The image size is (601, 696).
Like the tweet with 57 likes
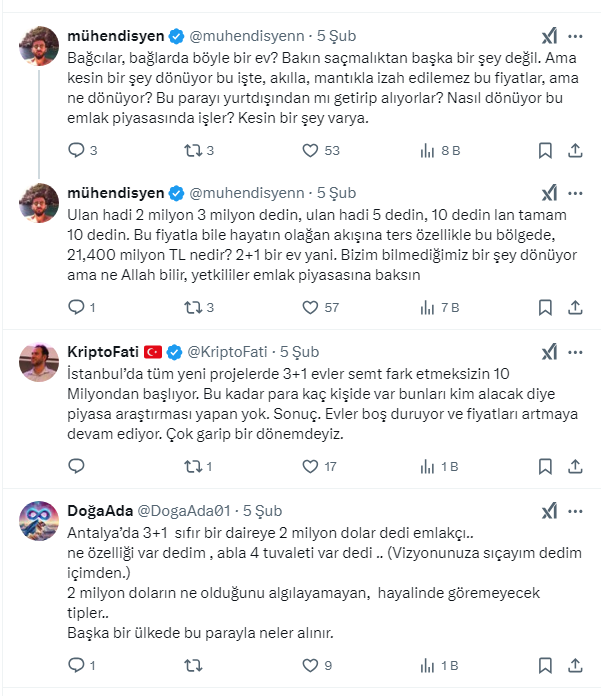click(311, 307)
